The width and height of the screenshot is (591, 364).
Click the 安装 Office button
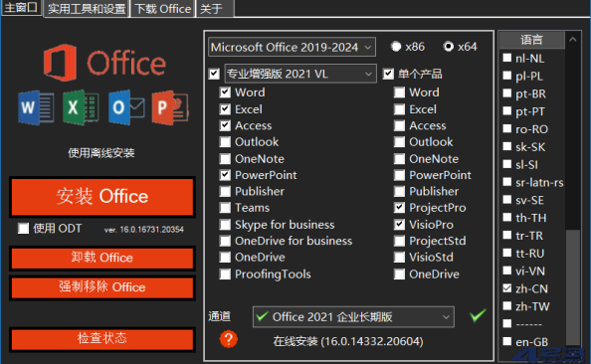coord(102,197)
